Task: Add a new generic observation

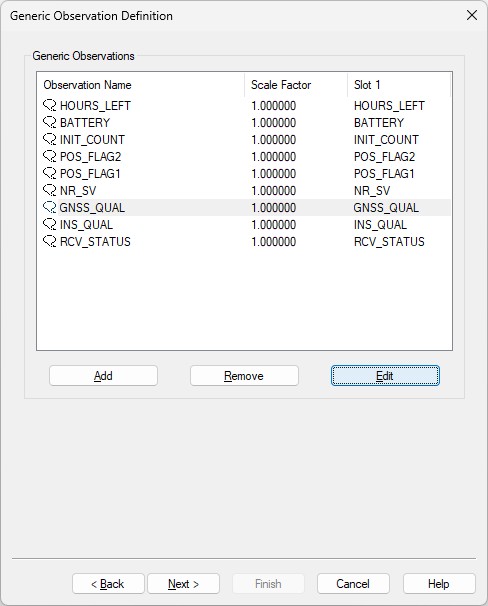Action: click(103, 376)
